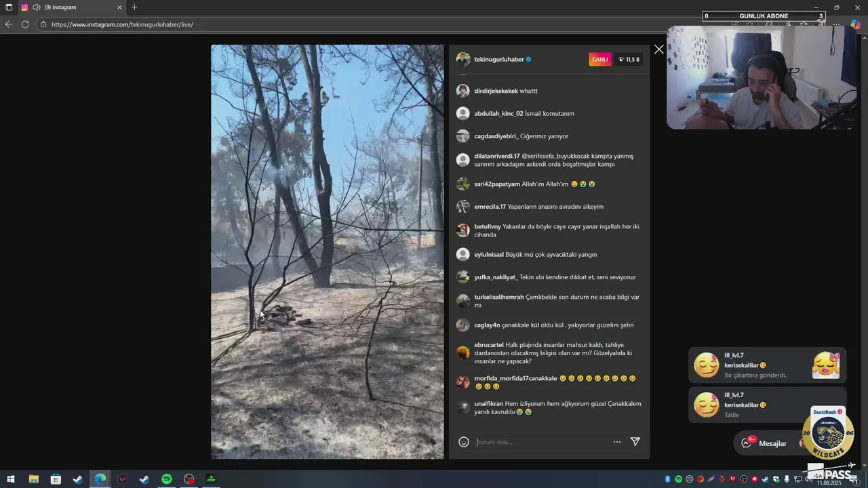The width and height of the screenshot is (868, 488).
Task: Close the Instagram browser tab
Action: pos(119,7)
